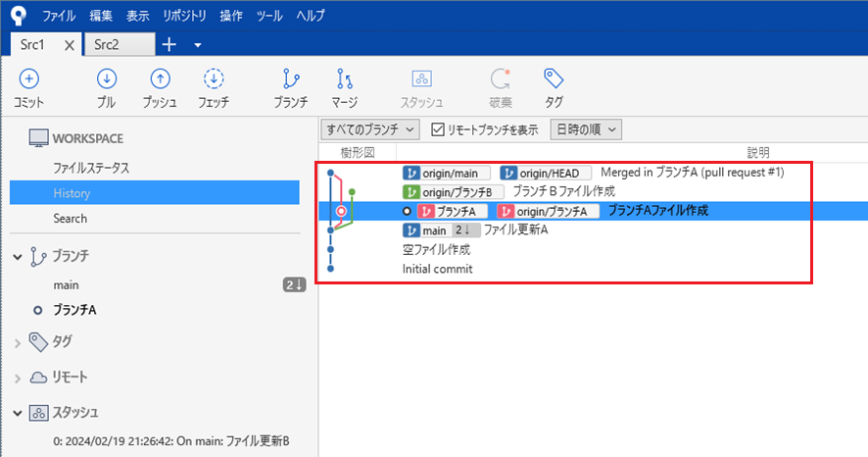Click the Pull (プル) toolbar icon
The image size is (868, 457).
pyautogui.click(x=106, y=79)
